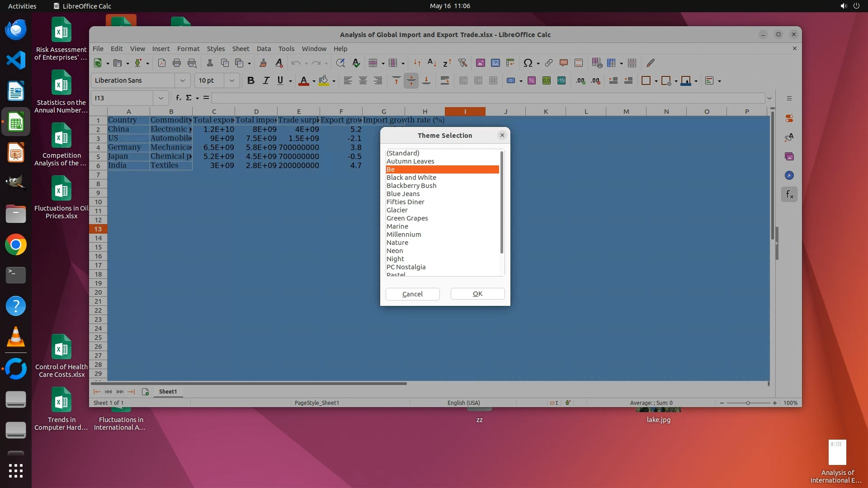The image size is (868, 488).
Task: Select the Sheet1 tab
Action: (168, 392)
